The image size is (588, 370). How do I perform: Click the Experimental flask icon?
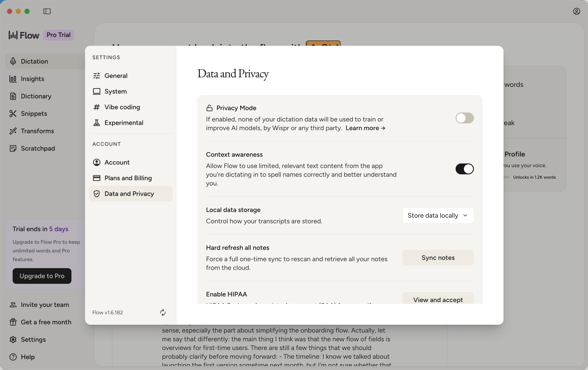pos(97,123)
